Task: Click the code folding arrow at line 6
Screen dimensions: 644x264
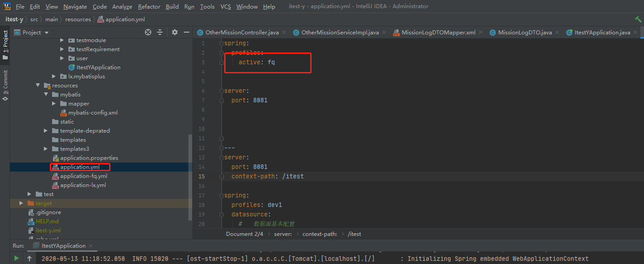Action: [221, 91]
